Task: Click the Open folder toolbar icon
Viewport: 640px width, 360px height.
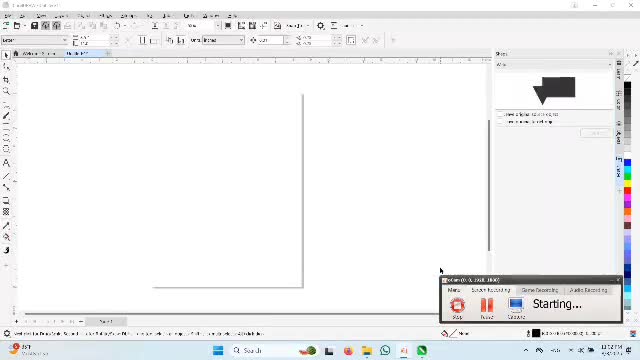Action: pyautogui.click(x=17, y=26)
